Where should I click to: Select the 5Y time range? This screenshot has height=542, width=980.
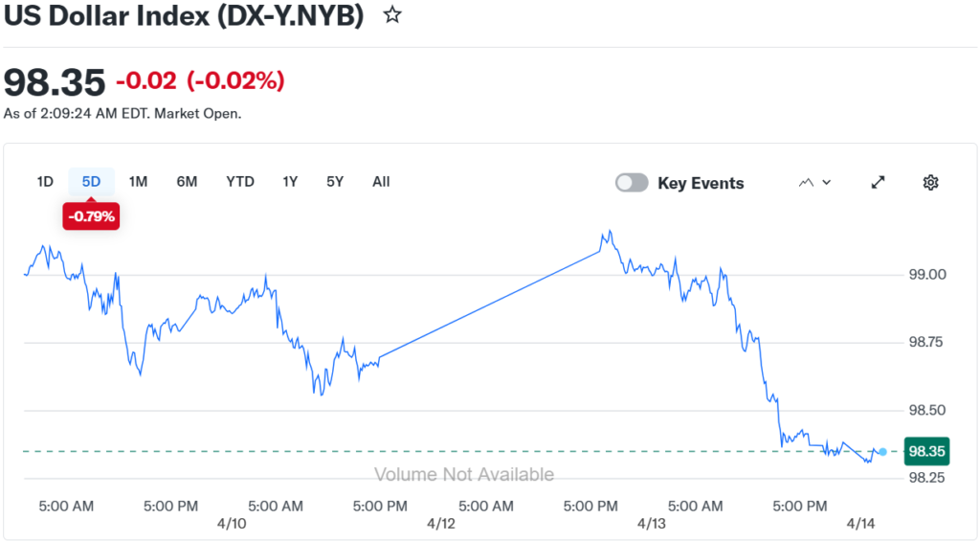click(x=334, y=182)
